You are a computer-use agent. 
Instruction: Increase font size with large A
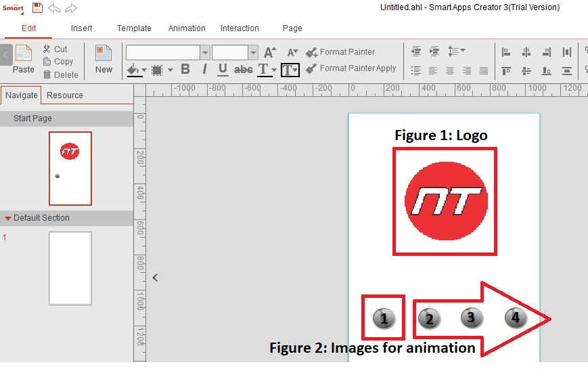tap(270, 52)
